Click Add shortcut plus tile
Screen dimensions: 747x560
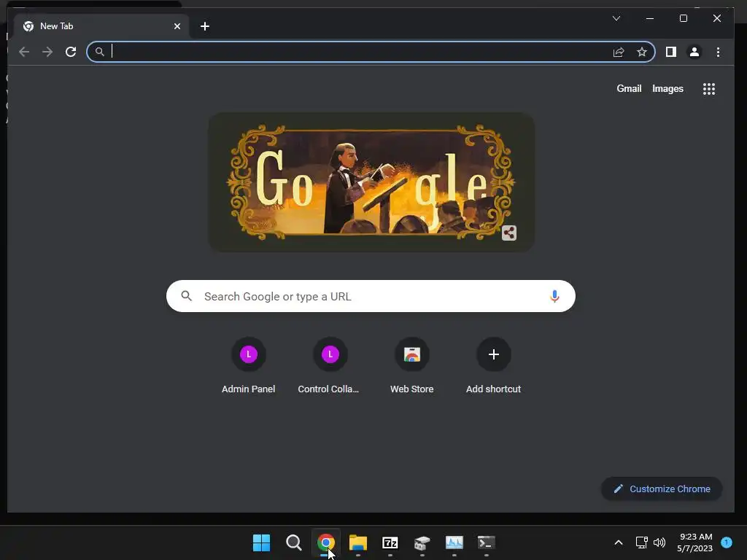tap(494, 366)
